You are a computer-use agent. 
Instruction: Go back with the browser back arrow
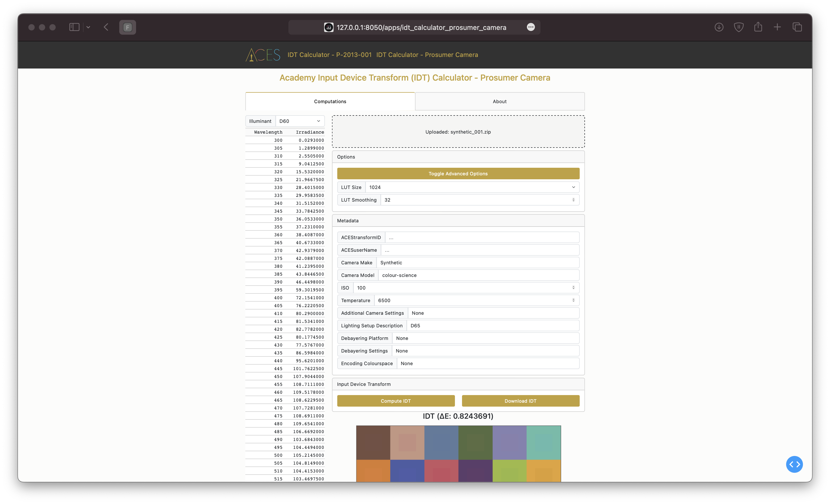pos(106,27)
